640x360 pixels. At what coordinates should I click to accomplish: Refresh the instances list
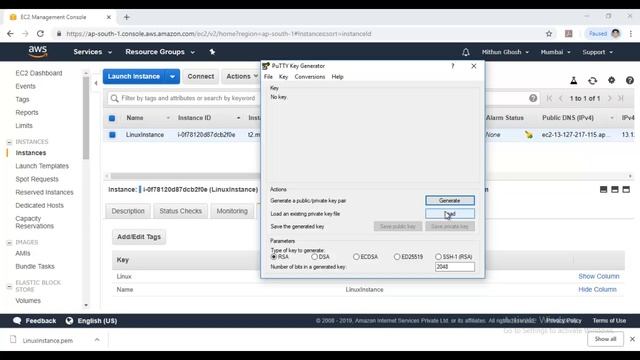(x=592, y=81)
